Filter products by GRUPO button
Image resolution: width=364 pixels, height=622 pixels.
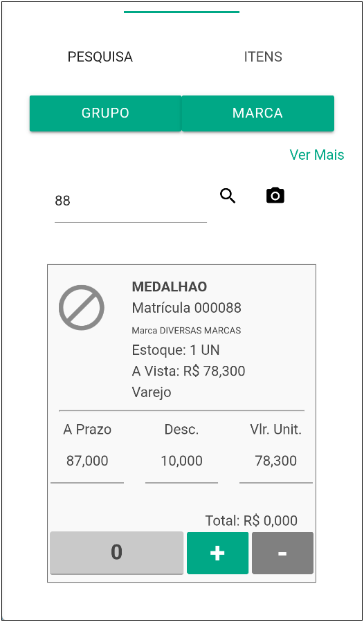point(106,113)
